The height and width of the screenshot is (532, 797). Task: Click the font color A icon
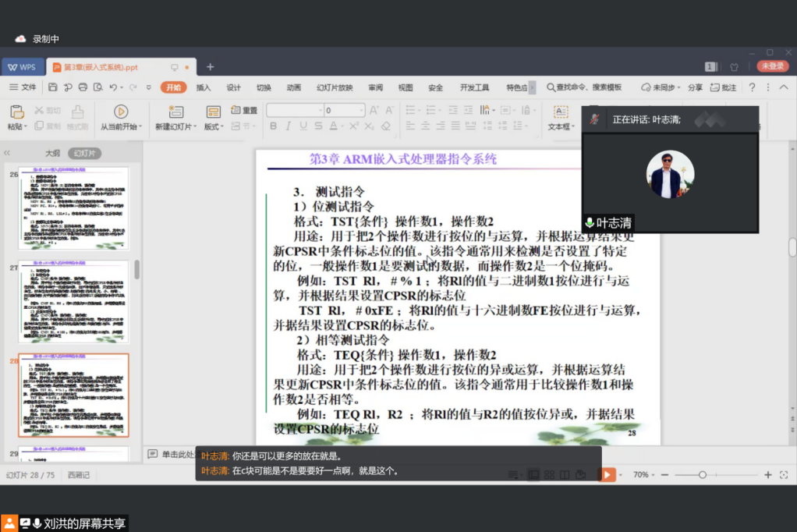point(334,126)
